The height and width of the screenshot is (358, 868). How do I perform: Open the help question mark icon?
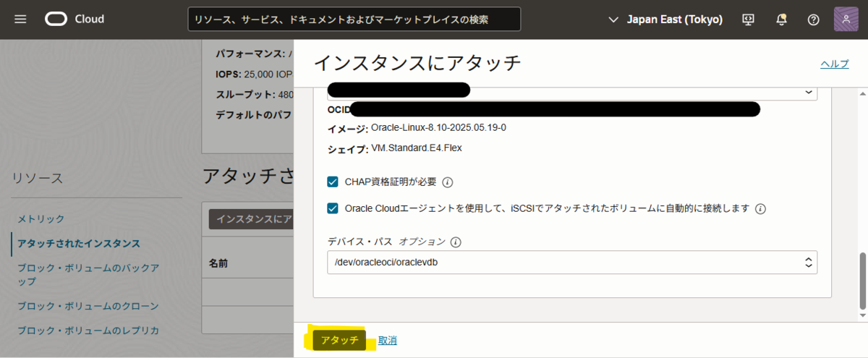(813, 20)
